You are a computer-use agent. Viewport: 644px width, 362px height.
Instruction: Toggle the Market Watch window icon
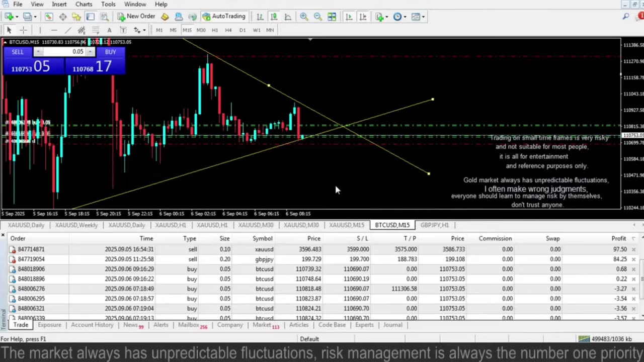click(49, 17)
